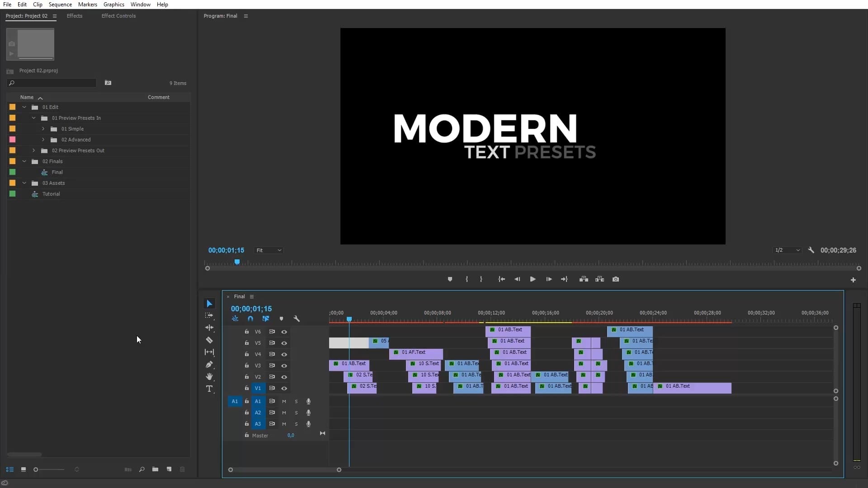Expand 02 Preview Presets Out bin
The height and width of the screenshot is (488, 868).
[x=34, y=150]
